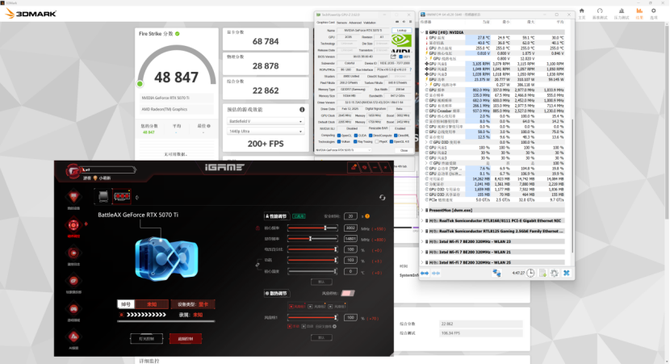670x364 pixels.
Task: Switch to the Advanced tab in GPU-Z
Action: tap(355, 23)
